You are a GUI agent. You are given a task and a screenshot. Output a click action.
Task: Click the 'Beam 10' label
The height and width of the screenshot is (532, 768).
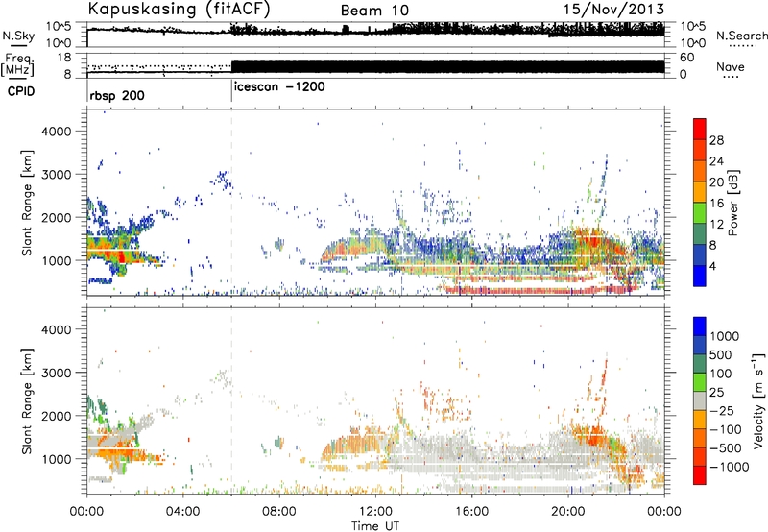374,11
